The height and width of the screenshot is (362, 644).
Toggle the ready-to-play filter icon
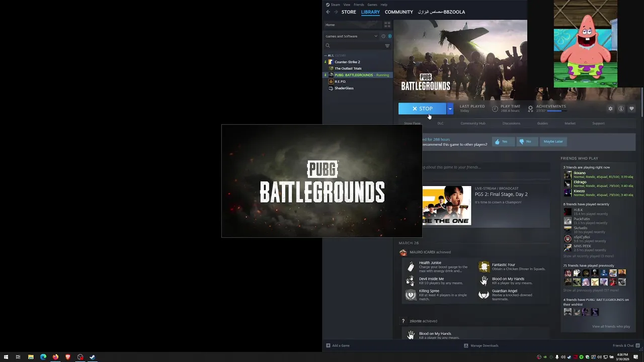pos(389,36)
